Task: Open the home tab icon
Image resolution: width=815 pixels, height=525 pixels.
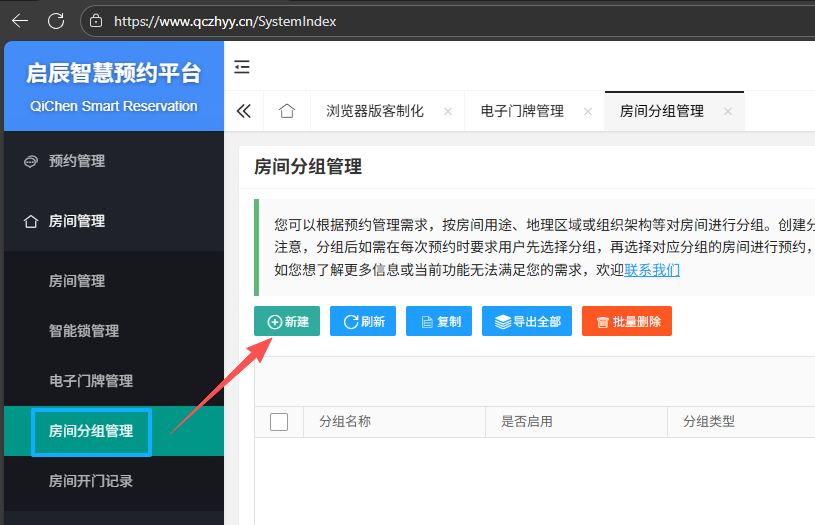Action: click(287, 111)
